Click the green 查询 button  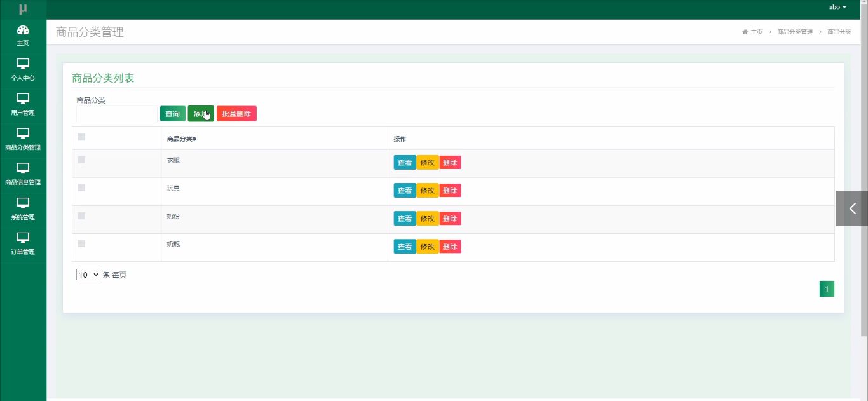(x=173, y=114)
